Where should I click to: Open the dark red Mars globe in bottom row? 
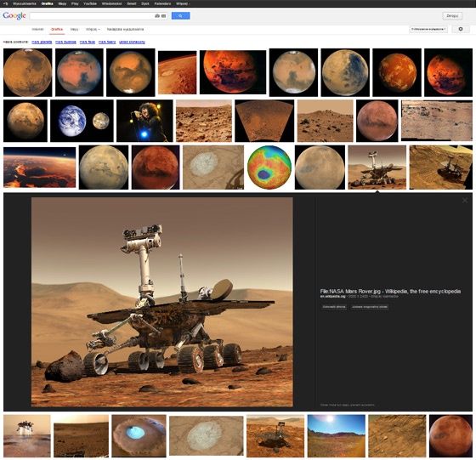[450, 435]
